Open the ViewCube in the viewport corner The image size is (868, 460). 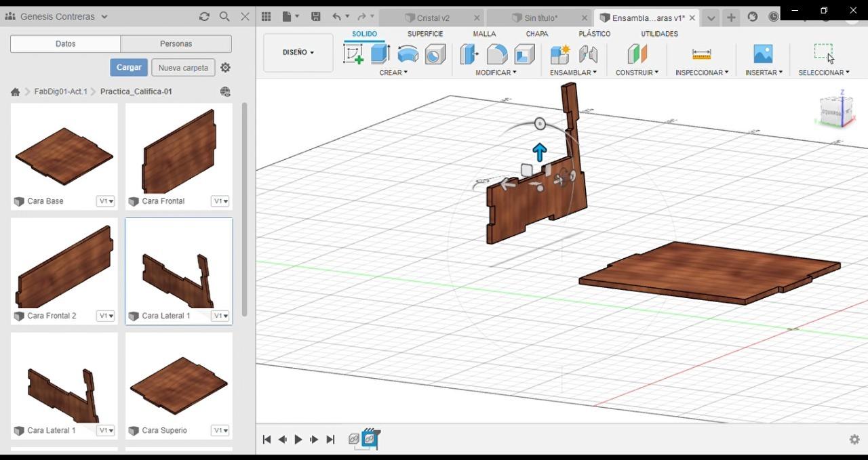coord(837,110)
